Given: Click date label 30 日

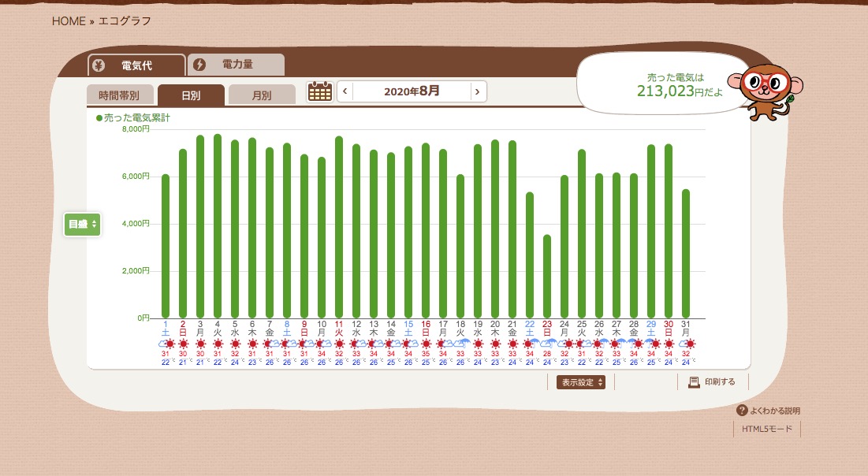Looking at the screenshot, I should (669, 328).
